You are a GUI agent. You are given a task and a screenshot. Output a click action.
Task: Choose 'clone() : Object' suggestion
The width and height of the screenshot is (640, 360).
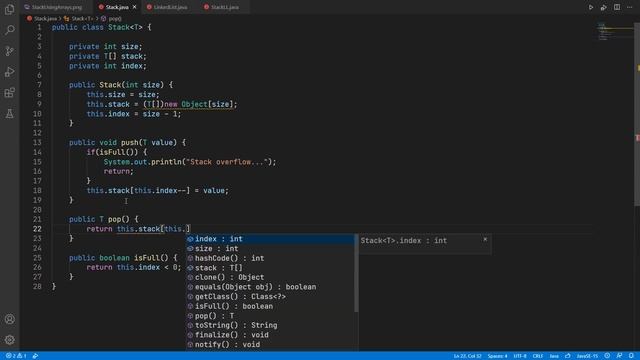click(x=271, y=277)
